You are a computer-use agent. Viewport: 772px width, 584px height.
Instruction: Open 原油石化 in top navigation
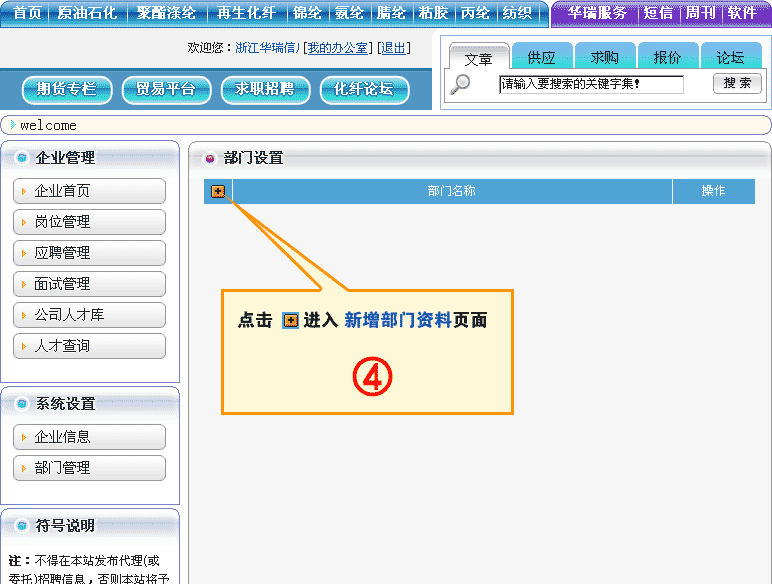click(87, 13)
